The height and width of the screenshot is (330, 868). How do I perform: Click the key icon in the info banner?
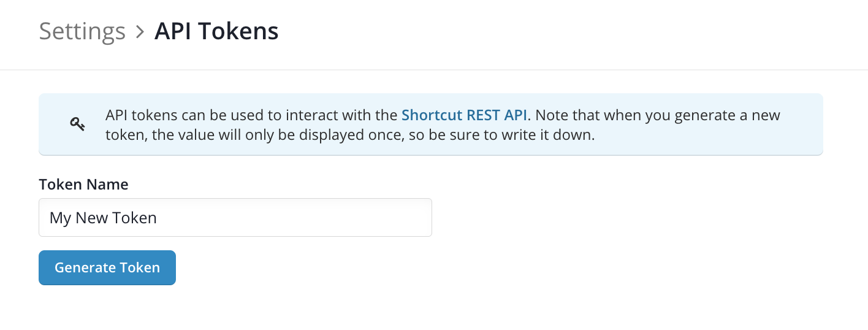pos(77,124)
